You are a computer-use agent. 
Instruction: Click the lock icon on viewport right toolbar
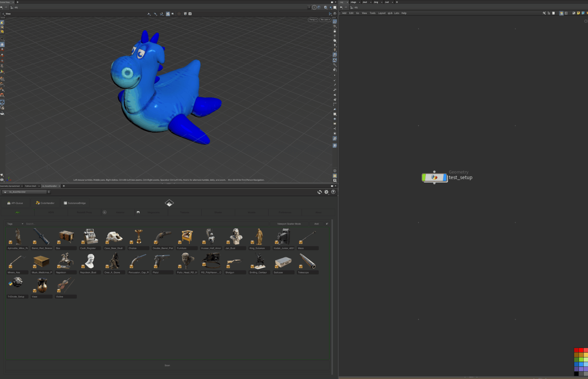pos(335,31)
